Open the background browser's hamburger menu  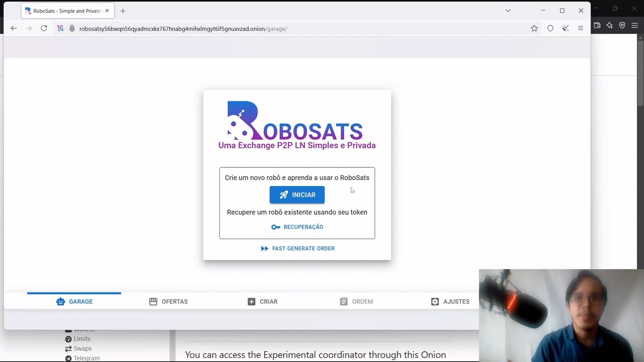point(634,25)
